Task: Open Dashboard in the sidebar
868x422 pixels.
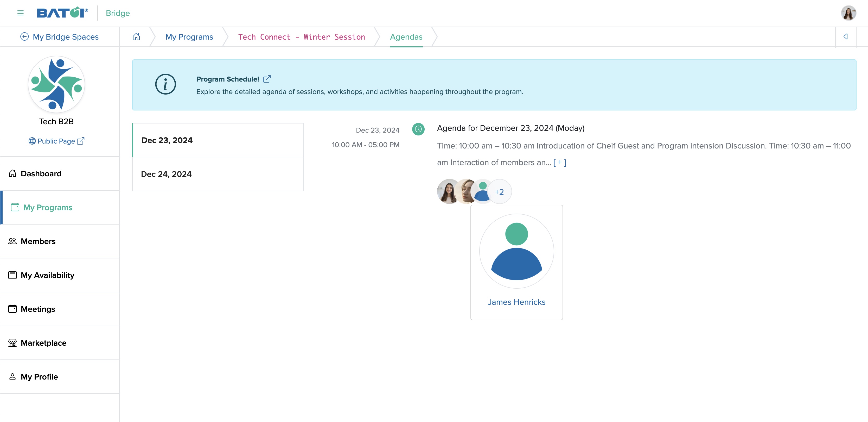Action: pyautogui.click(x=60, y=173)
